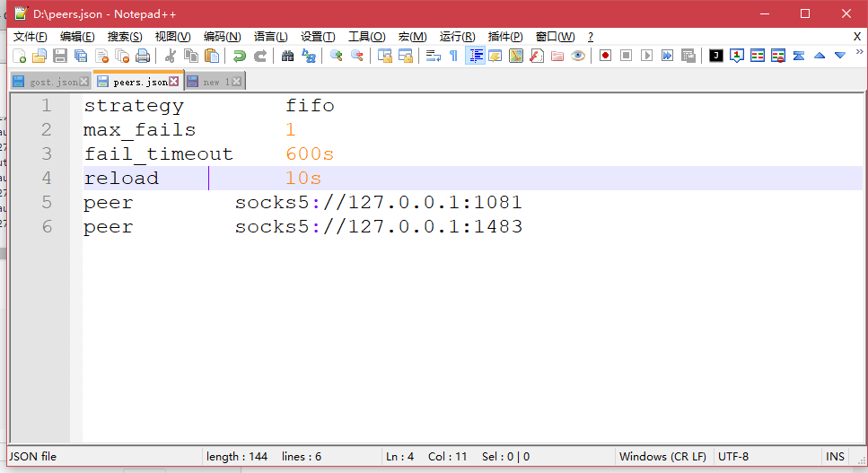
Task: Save the current recorded macro icon
Action: click(688, 56)
